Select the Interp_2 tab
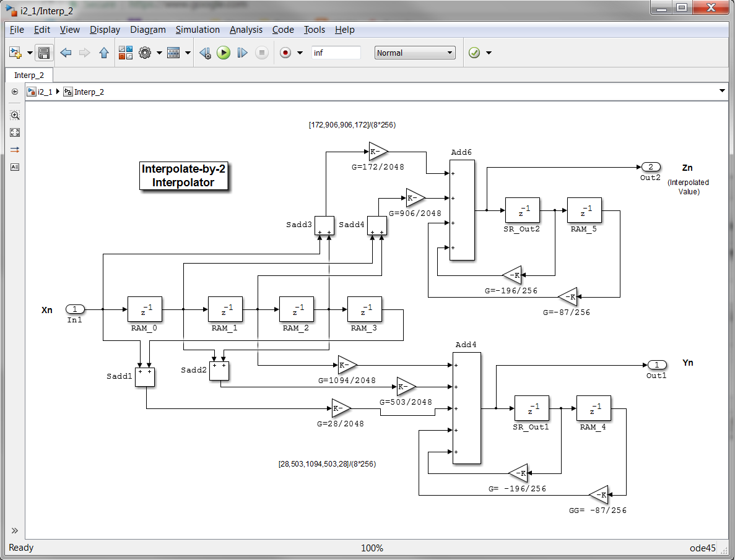This screenshot has height=560, width=735. [29, 75]
